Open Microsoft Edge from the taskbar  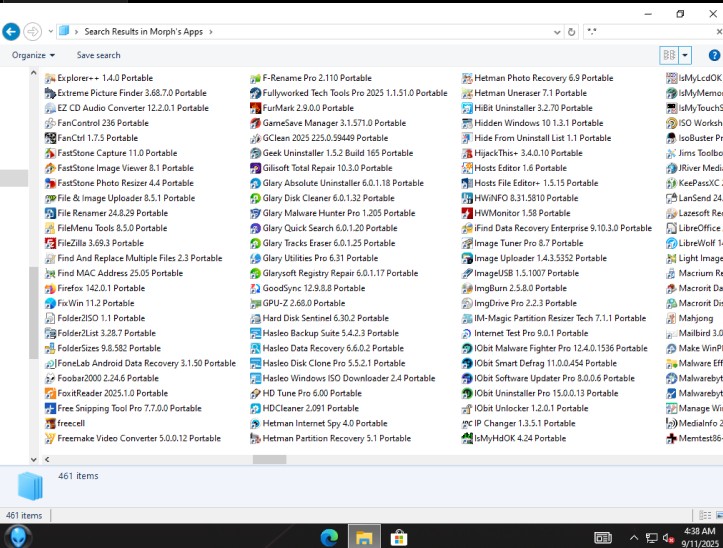(x=329, y=537)
